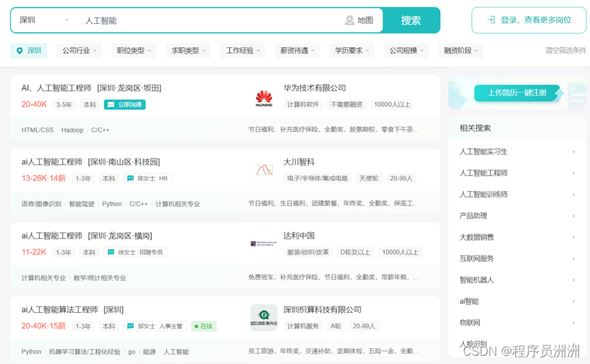Click the 大川智科 company logo

pyautogui.click(x=264, y=170)
